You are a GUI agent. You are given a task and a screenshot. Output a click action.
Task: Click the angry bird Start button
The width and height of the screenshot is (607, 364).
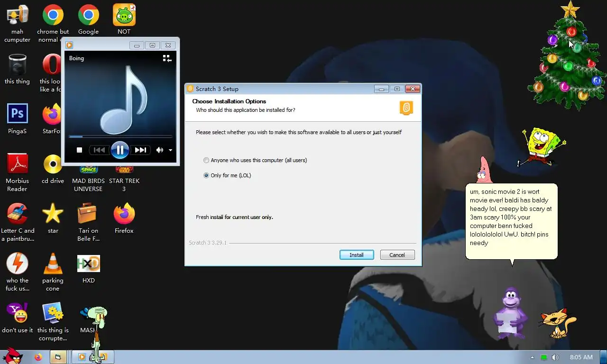(x=12, y=356)
